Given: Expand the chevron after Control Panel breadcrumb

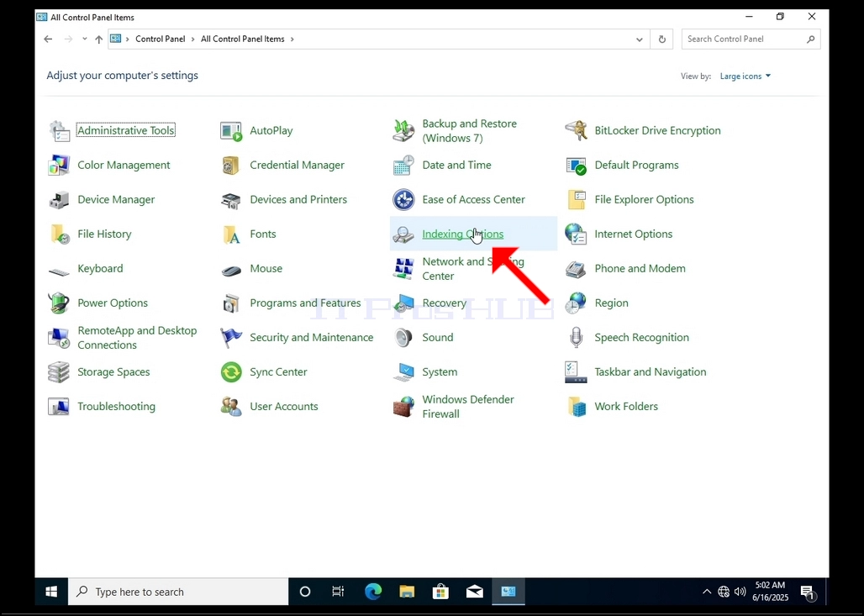Looking at the screenshot, I should pos(192,39).
